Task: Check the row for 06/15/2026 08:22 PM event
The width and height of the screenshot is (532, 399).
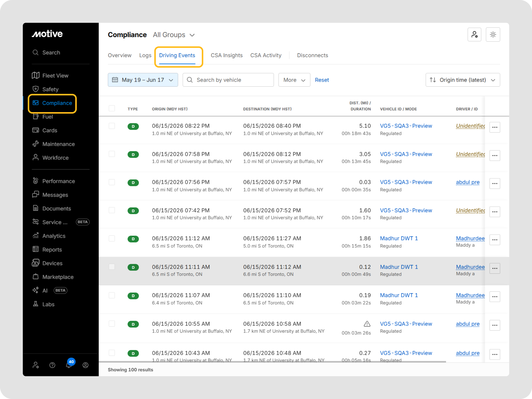Action: click(112, 126)
